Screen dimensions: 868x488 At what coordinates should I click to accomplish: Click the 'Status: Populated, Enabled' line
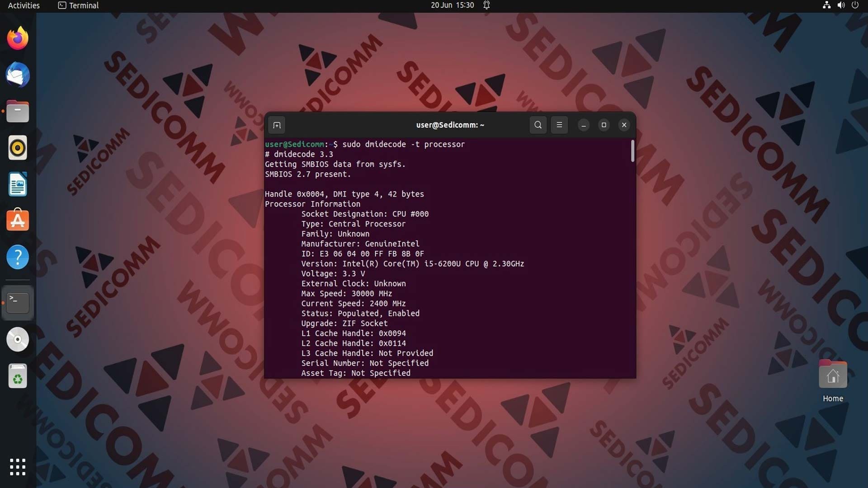[360, 314]
